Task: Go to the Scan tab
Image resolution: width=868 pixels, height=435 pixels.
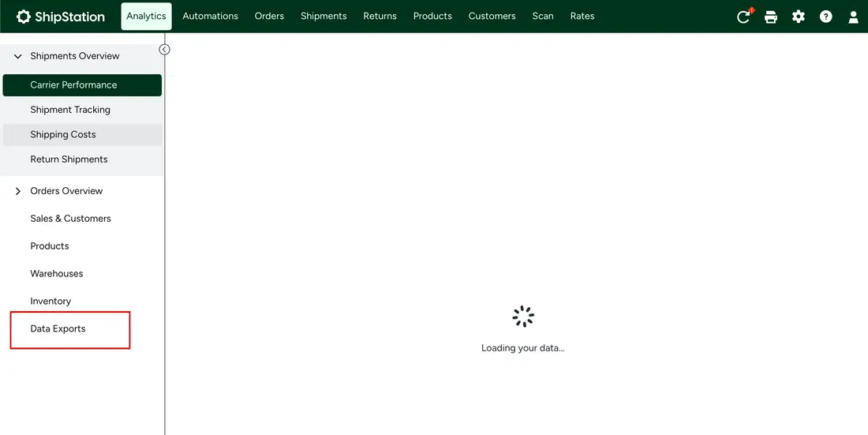Action: pos(543,16)
